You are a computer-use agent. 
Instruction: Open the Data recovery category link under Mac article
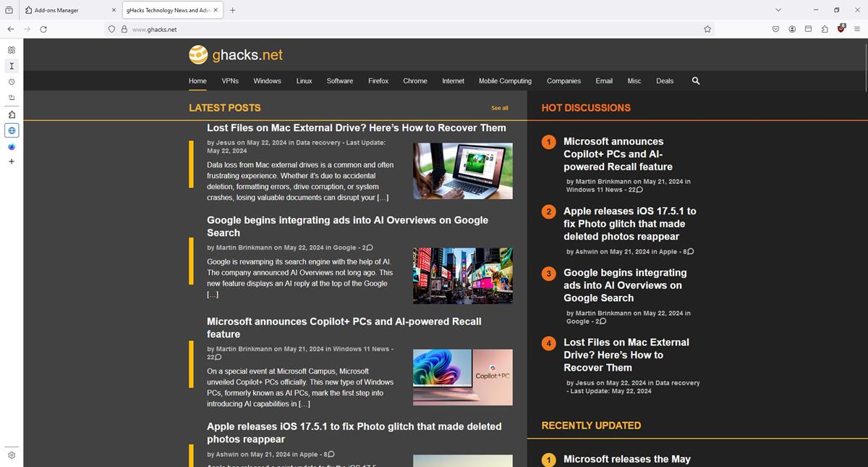pyautogui.click(x=318, y=143)
